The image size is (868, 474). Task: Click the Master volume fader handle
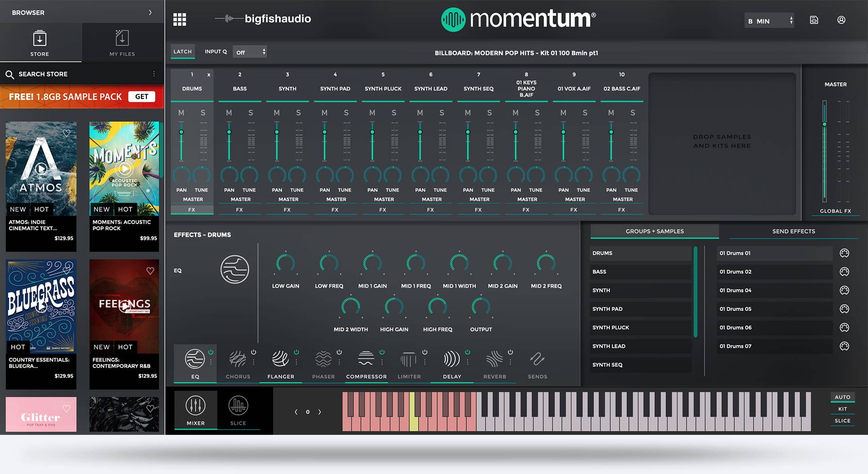(824, 124)
